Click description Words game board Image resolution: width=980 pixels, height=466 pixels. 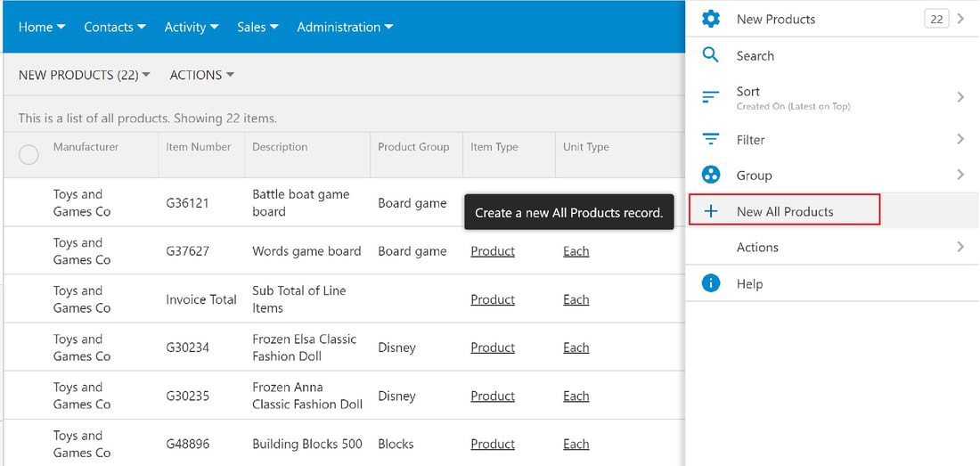[306, 251]
